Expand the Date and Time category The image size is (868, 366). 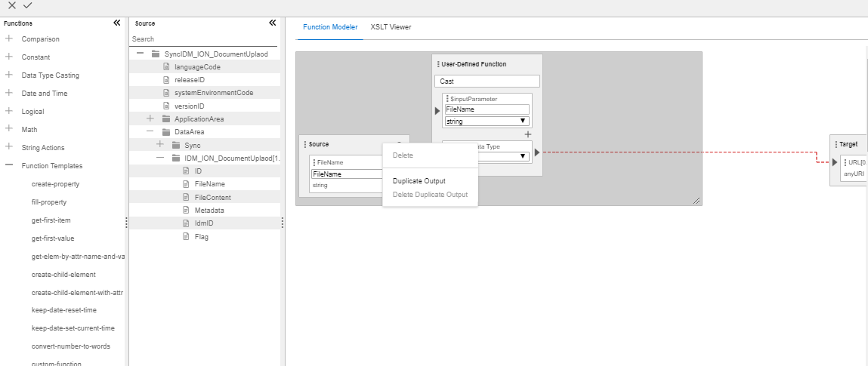tap(9, 93)
